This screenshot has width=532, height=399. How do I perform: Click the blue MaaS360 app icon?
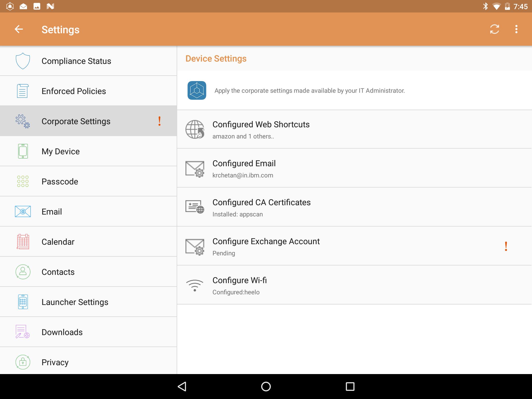197,90
